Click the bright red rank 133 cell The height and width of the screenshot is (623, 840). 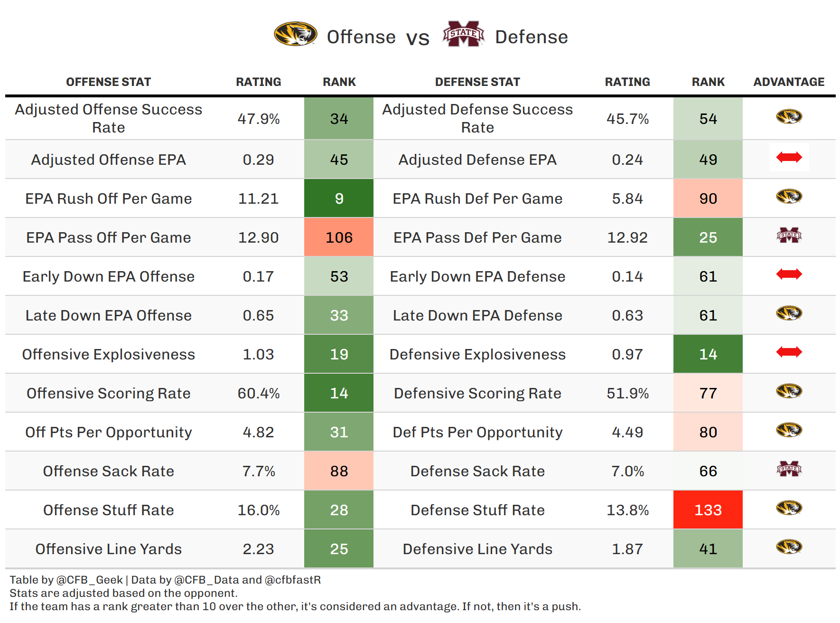708,510
